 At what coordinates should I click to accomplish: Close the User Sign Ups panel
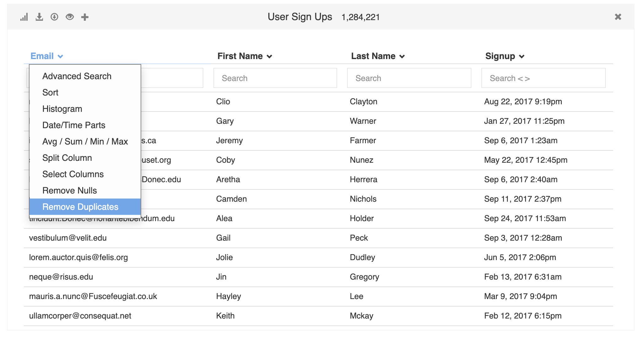pos(618,17)
